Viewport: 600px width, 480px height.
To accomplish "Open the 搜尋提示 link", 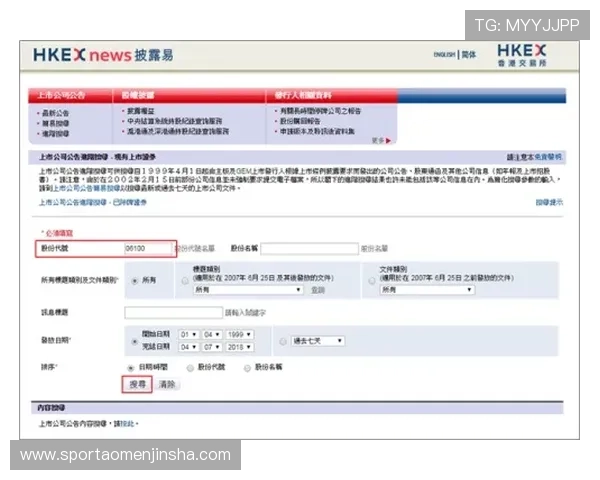I will 549,202.
